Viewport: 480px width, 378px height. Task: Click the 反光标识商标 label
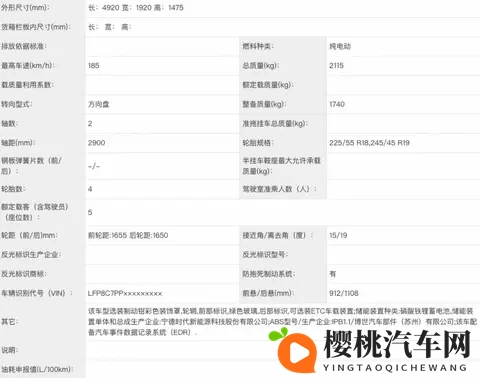pyautogui.click(x=24, y=274)
